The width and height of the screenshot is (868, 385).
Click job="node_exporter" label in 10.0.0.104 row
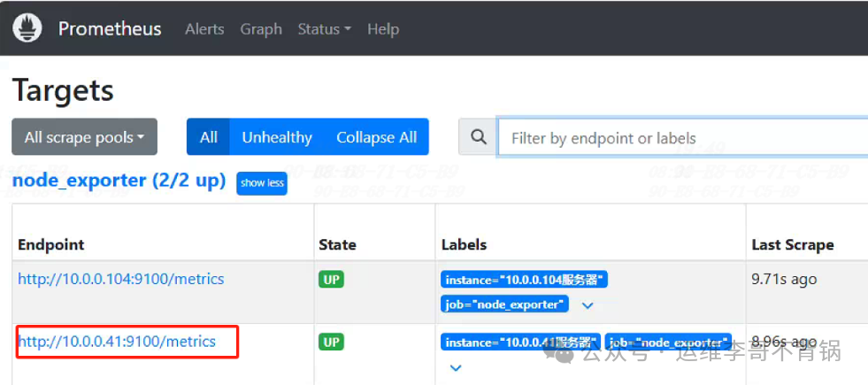point(505,304)
